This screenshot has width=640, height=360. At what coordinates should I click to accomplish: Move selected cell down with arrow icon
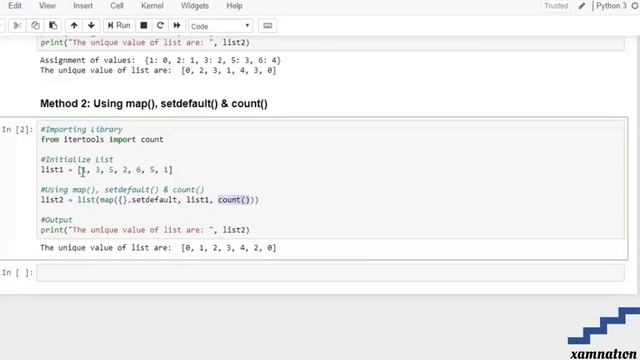point(91,26)
